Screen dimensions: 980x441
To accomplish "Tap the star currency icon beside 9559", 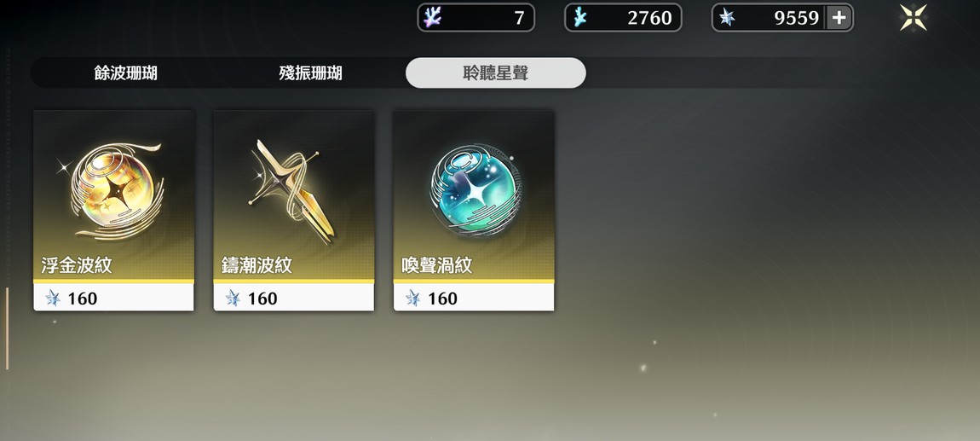I will coord(726,18).
